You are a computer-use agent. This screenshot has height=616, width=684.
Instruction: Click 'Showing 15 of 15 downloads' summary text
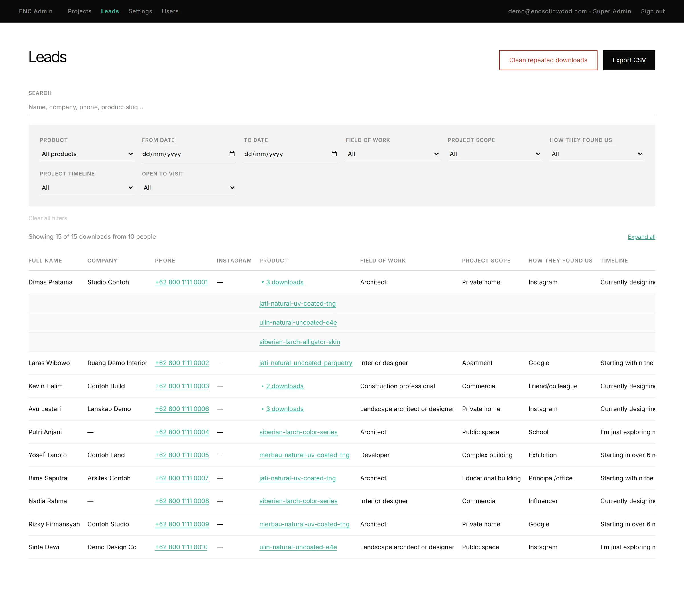(x=92, y=237)
